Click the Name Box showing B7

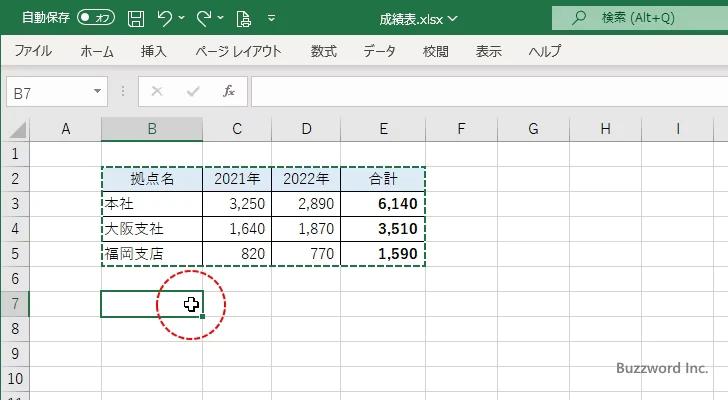point(49,92)
